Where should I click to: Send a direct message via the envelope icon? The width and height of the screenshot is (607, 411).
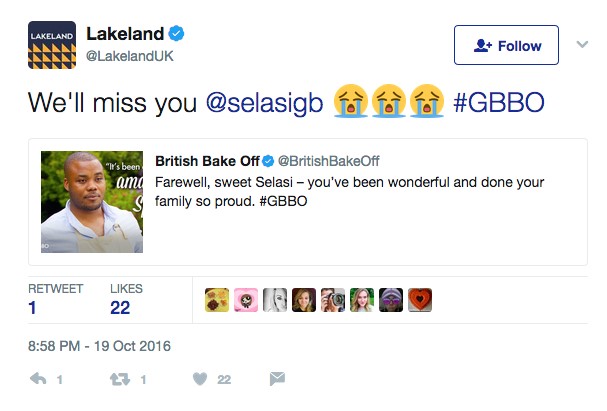[277, 378]
